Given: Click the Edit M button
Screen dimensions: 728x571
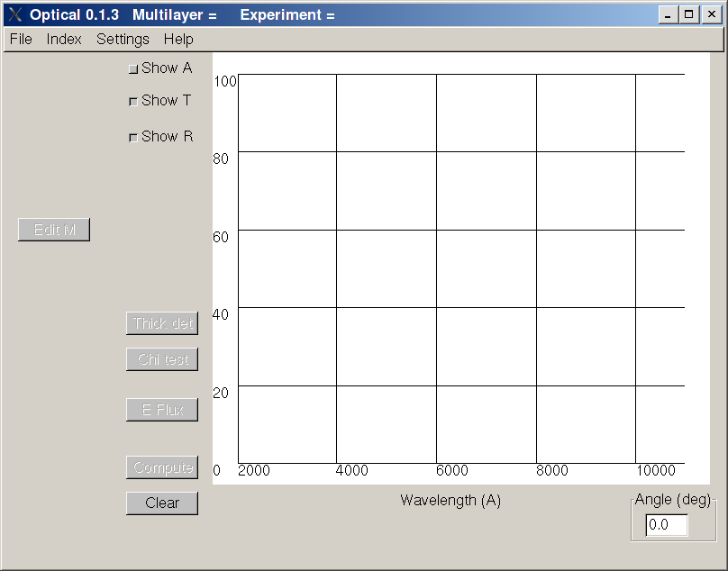Looking at the screenshot, I should (54, 230).
